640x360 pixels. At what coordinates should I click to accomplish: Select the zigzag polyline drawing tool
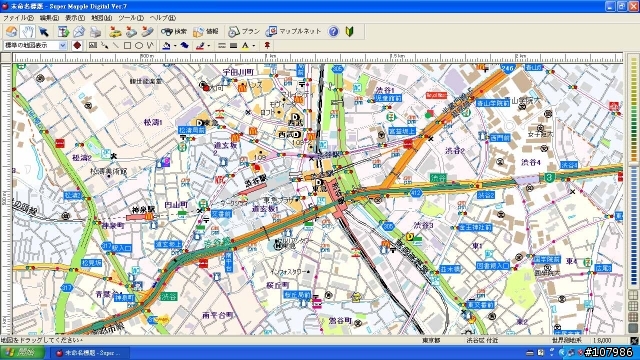[x=150, y=45]
